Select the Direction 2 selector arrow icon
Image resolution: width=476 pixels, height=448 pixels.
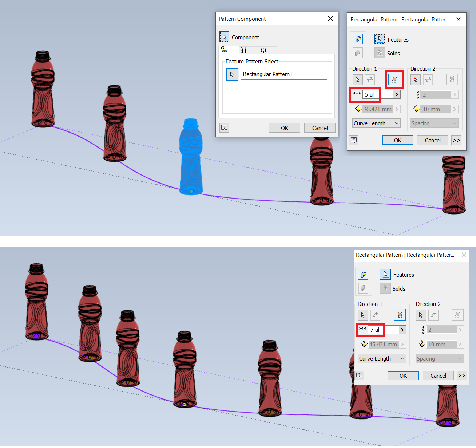click(415, 79)
